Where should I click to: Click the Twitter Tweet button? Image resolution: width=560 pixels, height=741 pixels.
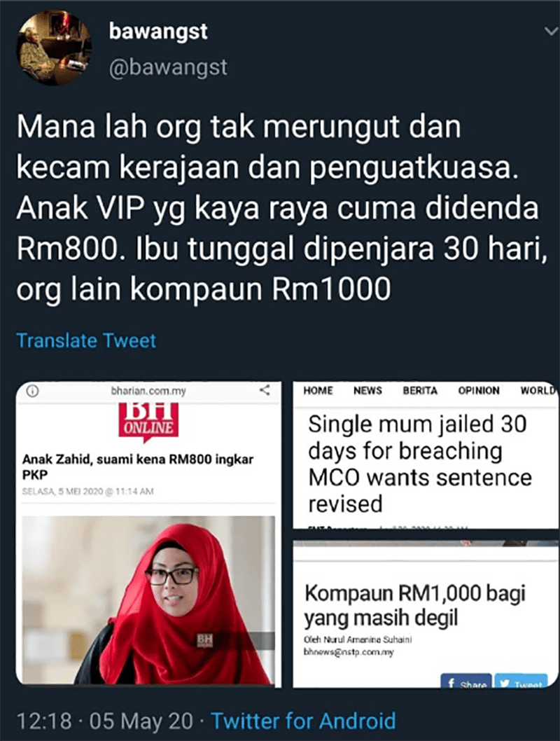pos(521,681)
